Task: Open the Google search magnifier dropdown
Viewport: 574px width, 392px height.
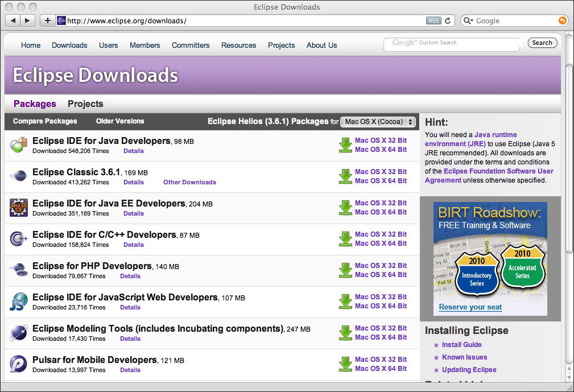Action: point(469,20)
